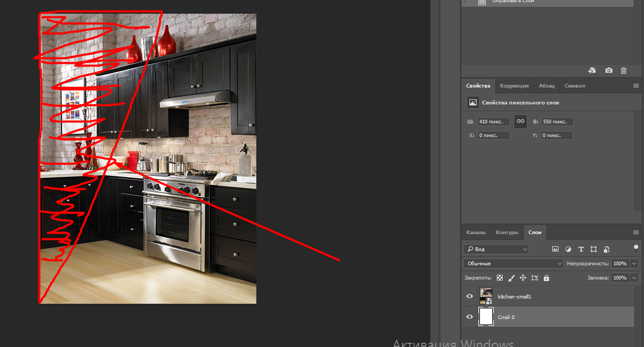
Task: Open the Properties panel options menu
Action: 636,85
